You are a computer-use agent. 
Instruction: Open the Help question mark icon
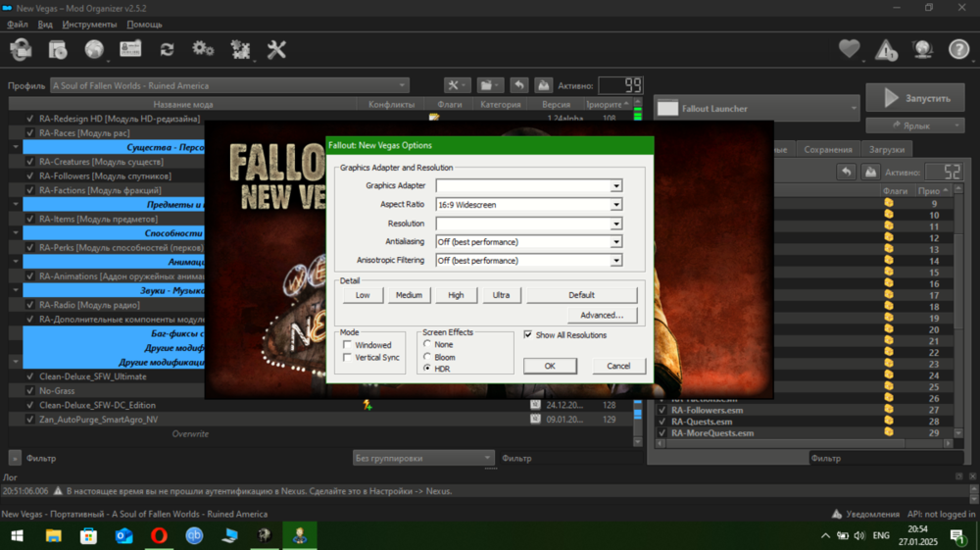958,49
